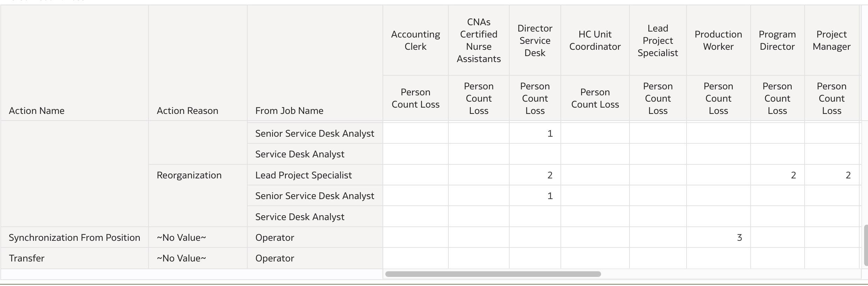Select the Production Worker column header
Image resolution: width=868 pixels, height=286 pixels.
[x=718, y=40]
